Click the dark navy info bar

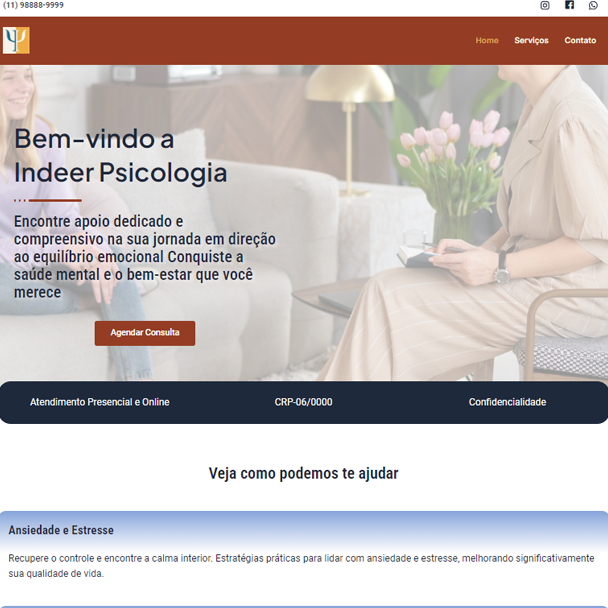point(304,402)
